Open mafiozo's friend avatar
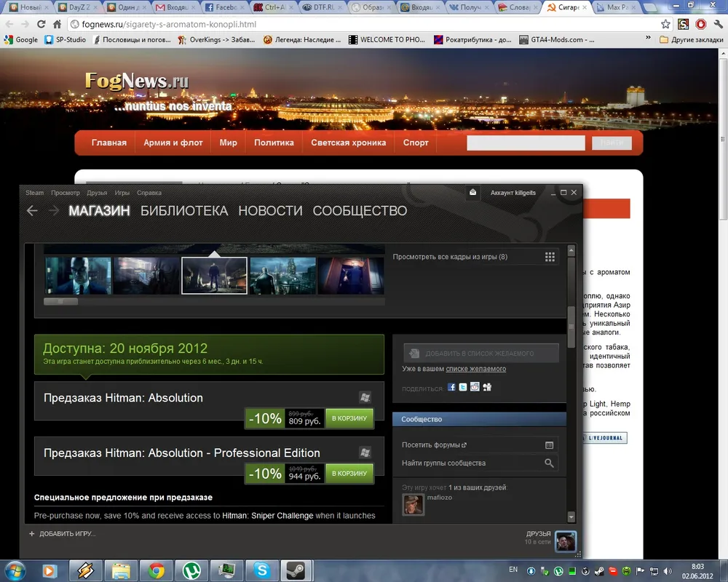 (413, 504)
